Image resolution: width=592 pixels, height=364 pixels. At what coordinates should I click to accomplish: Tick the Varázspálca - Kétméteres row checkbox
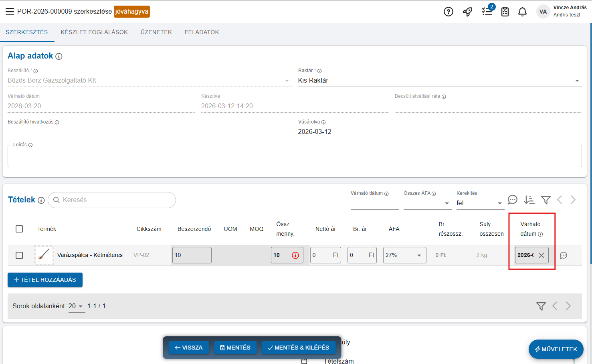(x=19, y=255)
